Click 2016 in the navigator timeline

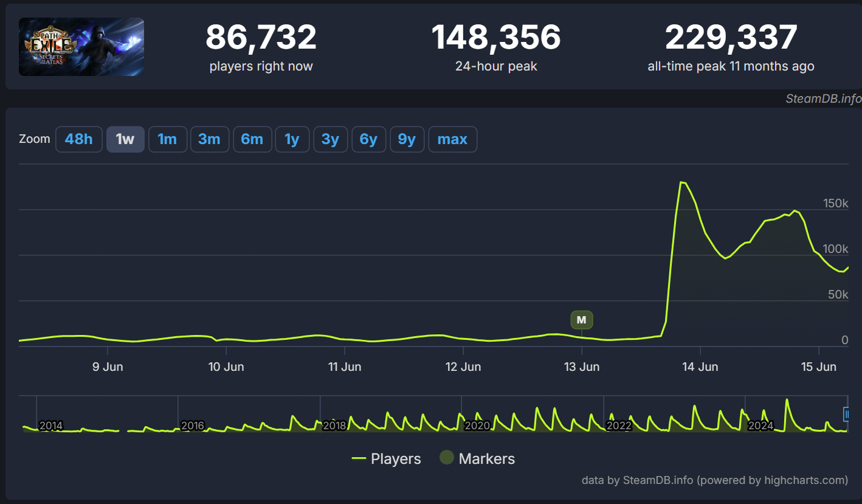coord(193,426)
